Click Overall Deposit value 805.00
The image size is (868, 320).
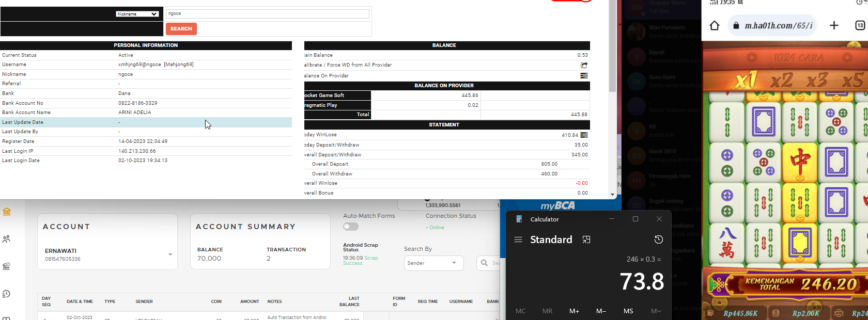click(549, 164)
